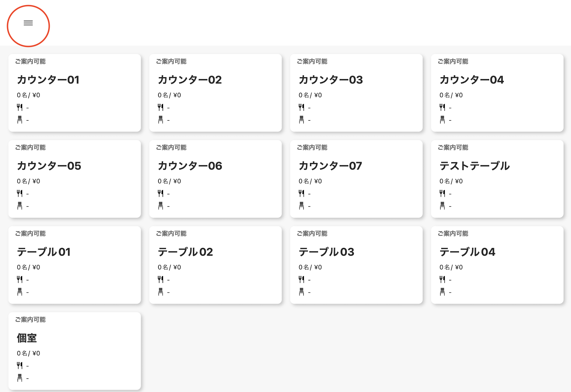
Task: Open the テーブル01 table card
Action: pyautogui.click(x=74, y=265)
